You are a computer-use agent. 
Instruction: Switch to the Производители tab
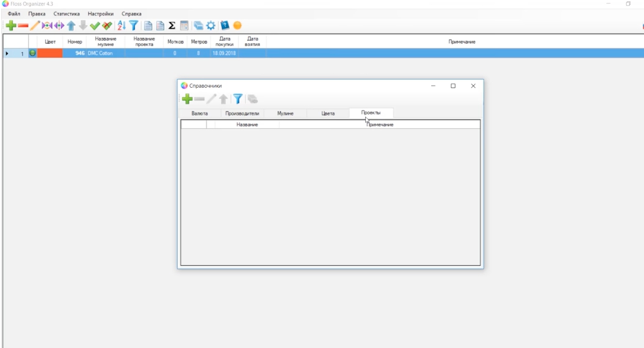[x=242, y=113]
